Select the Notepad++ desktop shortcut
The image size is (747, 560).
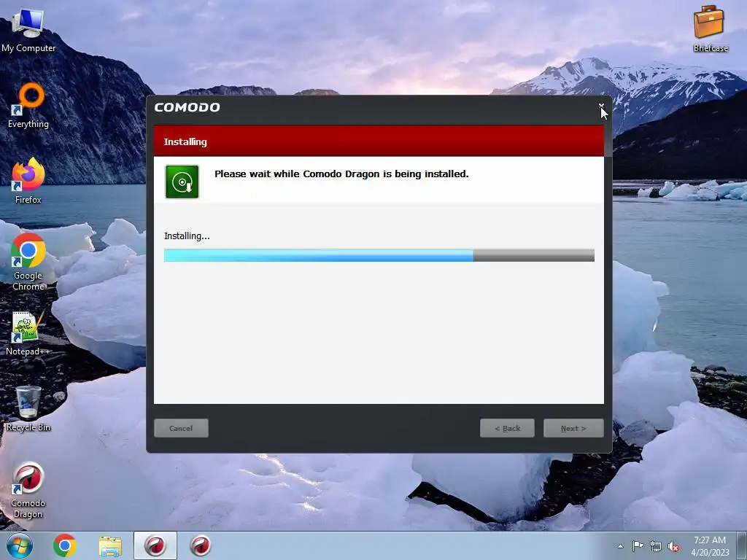28,333
